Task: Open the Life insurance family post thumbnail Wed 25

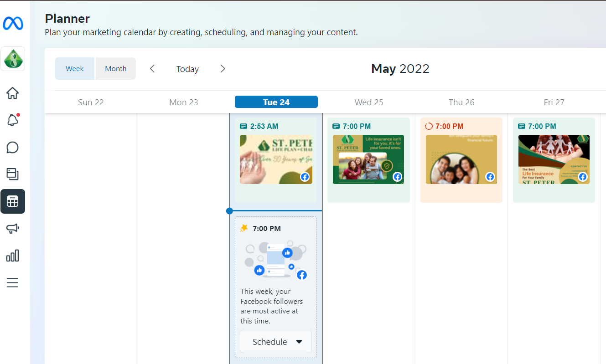Action: pyautogui.click(x=368, y=159)
